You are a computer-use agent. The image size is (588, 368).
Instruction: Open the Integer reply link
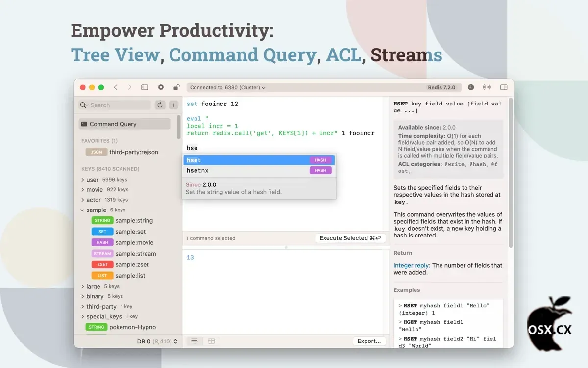[x=411, y=265]
